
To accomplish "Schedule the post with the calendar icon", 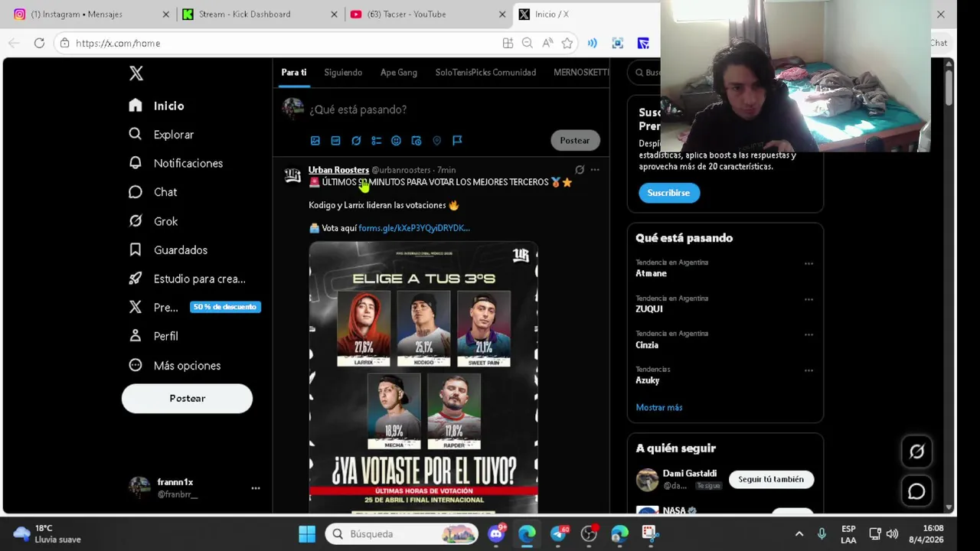I will pos(416,141).
